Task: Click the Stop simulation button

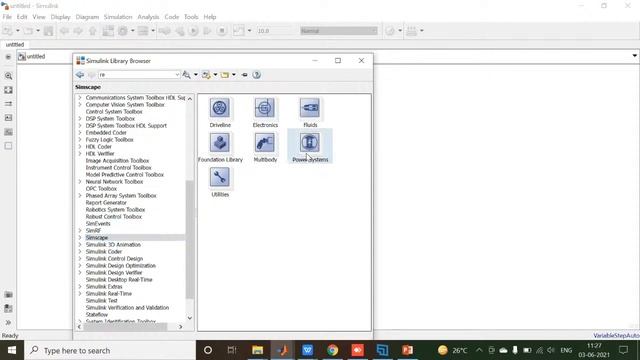Action: coord(222,31)
